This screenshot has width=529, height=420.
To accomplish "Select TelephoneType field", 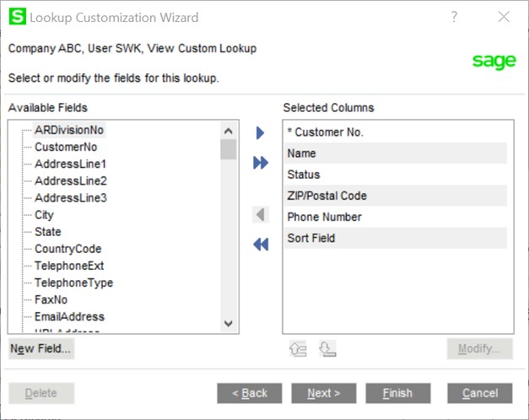I will 74,283.
